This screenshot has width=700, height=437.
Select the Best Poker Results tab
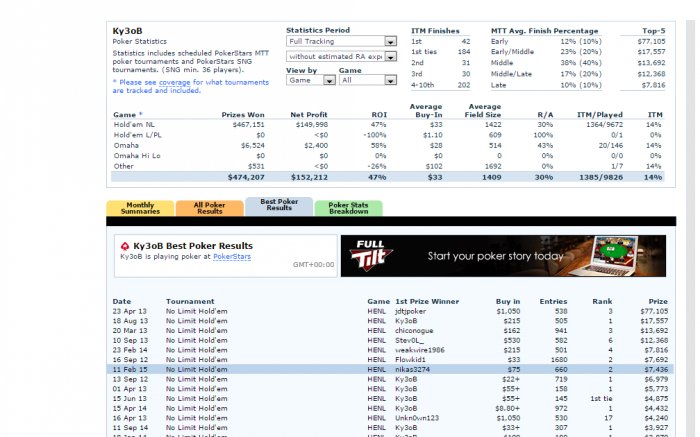coord(279,205)
